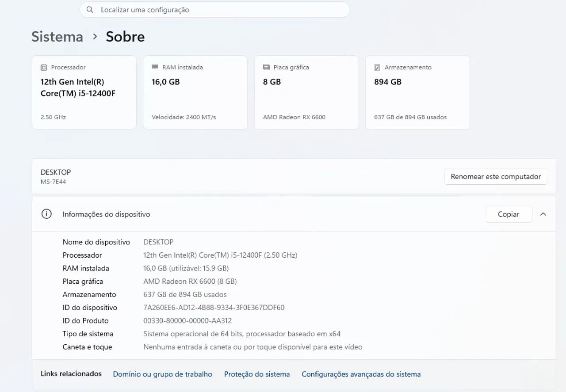Click the Informações do dispositivo header text

point(107,214)
